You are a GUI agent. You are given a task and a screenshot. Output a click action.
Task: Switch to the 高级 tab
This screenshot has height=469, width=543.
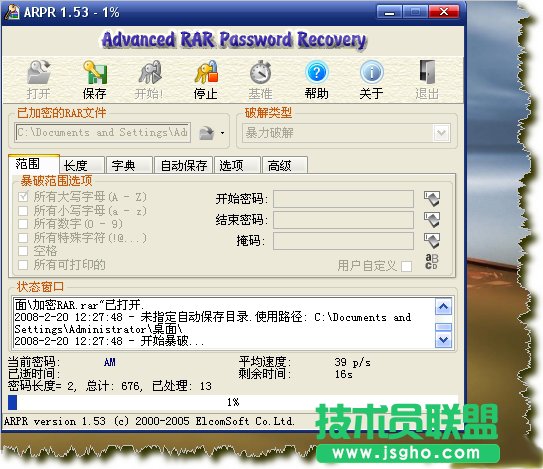(285, 165)
